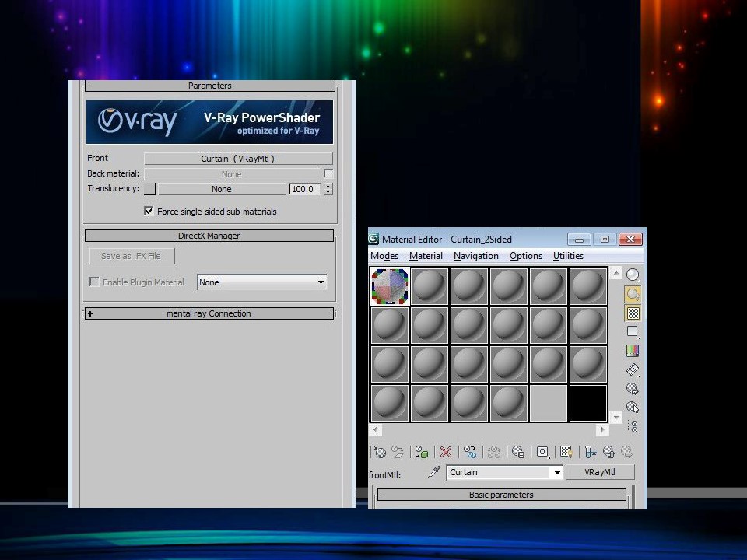Open the Material/Map Navigator icon
The width and height of the screenshot is (747, 560).
633,425
